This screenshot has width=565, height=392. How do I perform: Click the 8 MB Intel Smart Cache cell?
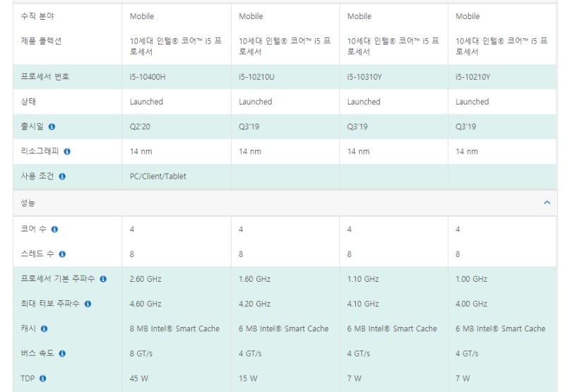pyautogui.click(x=174, y=329)
